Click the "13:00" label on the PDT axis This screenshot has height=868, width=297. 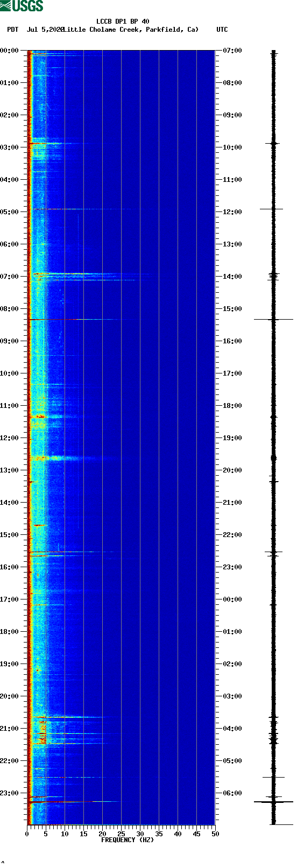(x=9, y=470)
